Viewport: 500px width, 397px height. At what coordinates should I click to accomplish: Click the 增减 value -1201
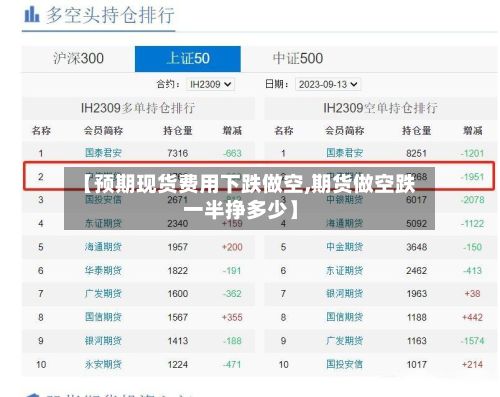472,153
